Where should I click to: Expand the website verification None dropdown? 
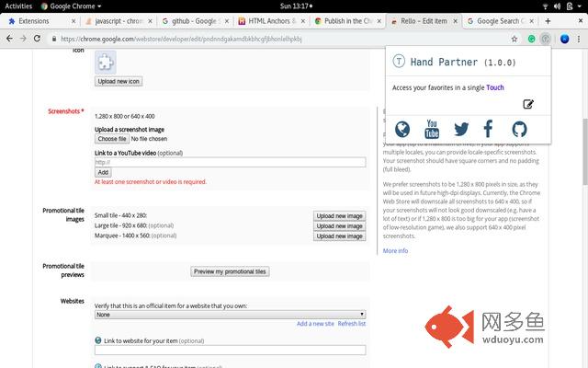coord(230,315)
